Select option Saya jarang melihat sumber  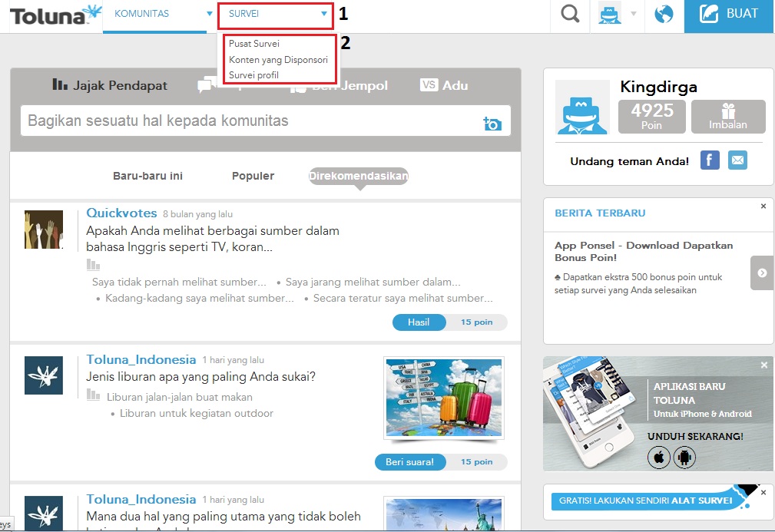(373, 282)
